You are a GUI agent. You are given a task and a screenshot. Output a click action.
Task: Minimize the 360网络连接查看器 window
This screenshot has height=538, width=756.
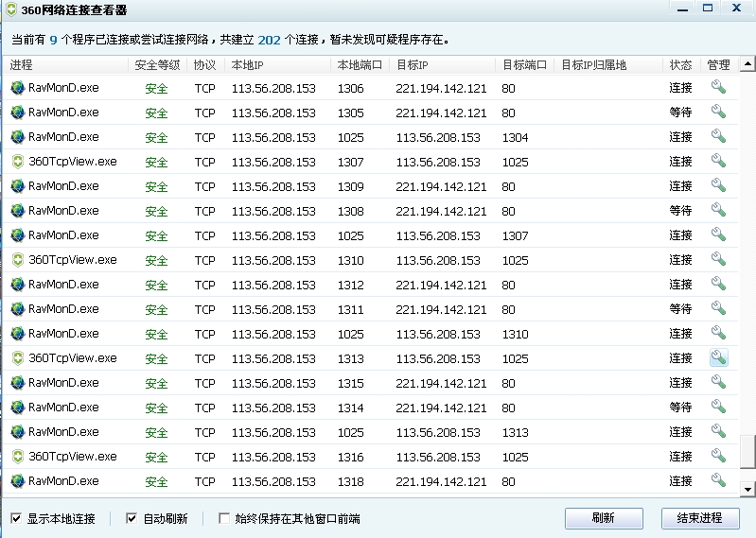(682, 9)
